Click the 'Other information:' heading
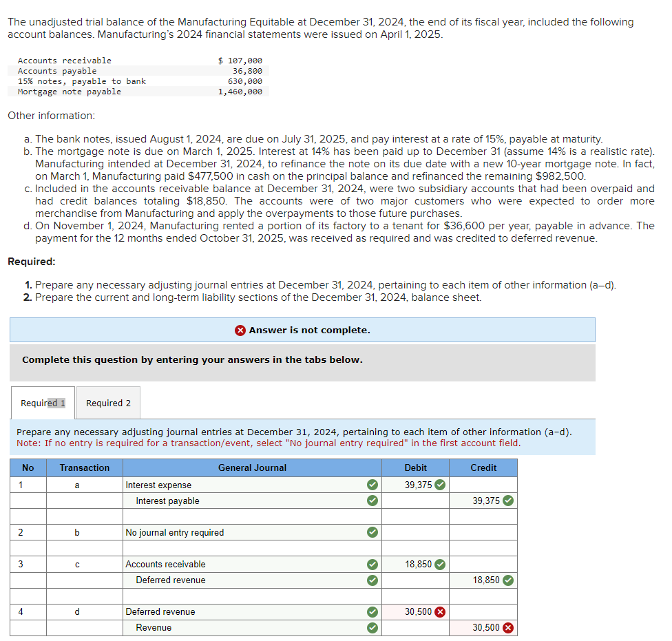Image resolution: width=672 pixels, height=641 pixels. tap(52, 116)
